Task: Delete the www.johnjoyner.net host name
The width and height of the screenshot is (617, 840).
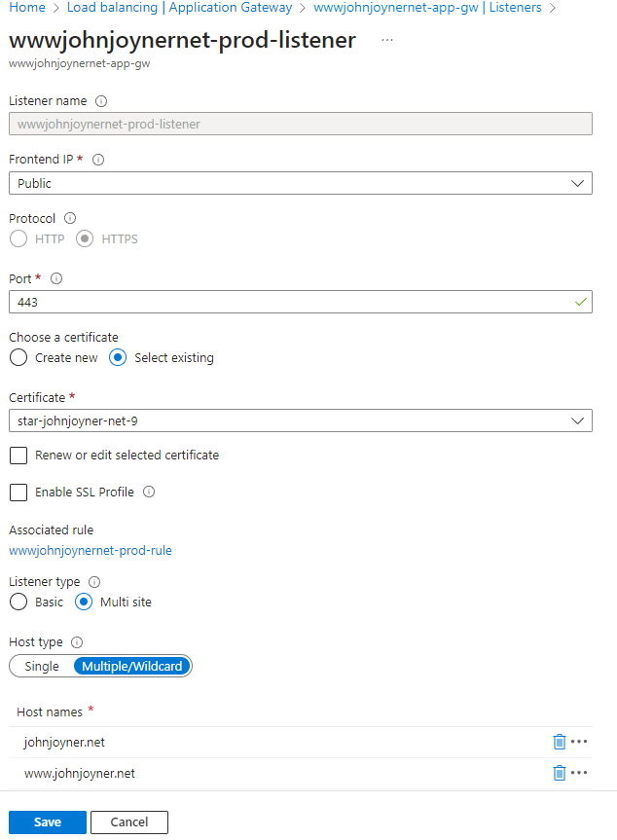Action: tap(560, 773)
